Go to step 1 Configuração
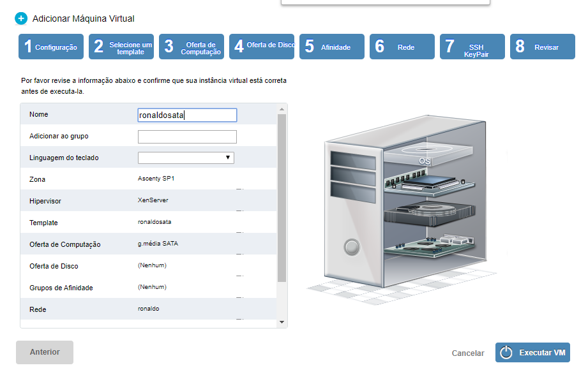 51,47
